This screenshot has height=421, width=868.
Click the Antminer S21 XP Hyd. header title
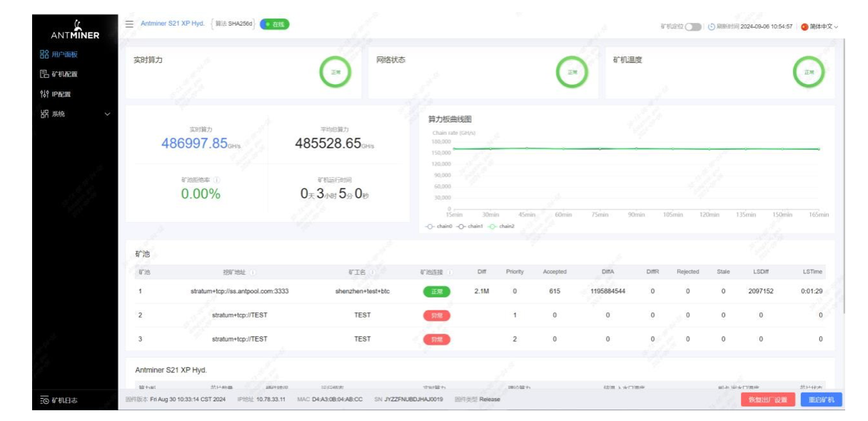click(173, 24)
